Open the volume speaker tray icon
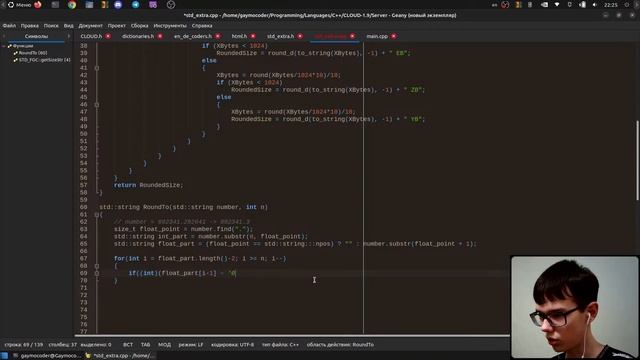 (594, 5)
